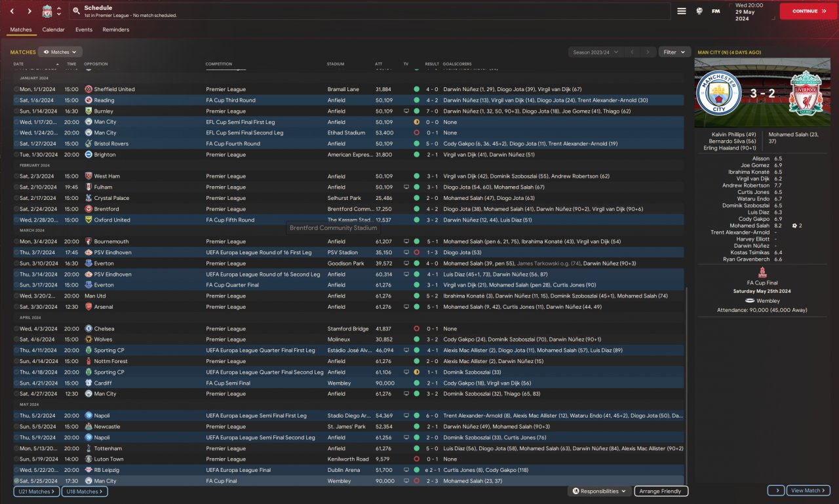The image size is (839, 504).
Task: Sort by the Competition column header
Action: 219,64
